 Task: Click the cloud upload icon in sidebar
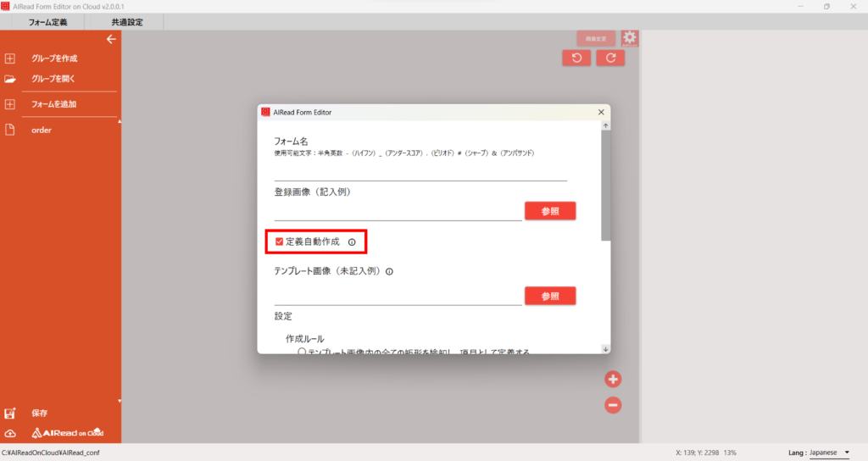tap(10, 433)
